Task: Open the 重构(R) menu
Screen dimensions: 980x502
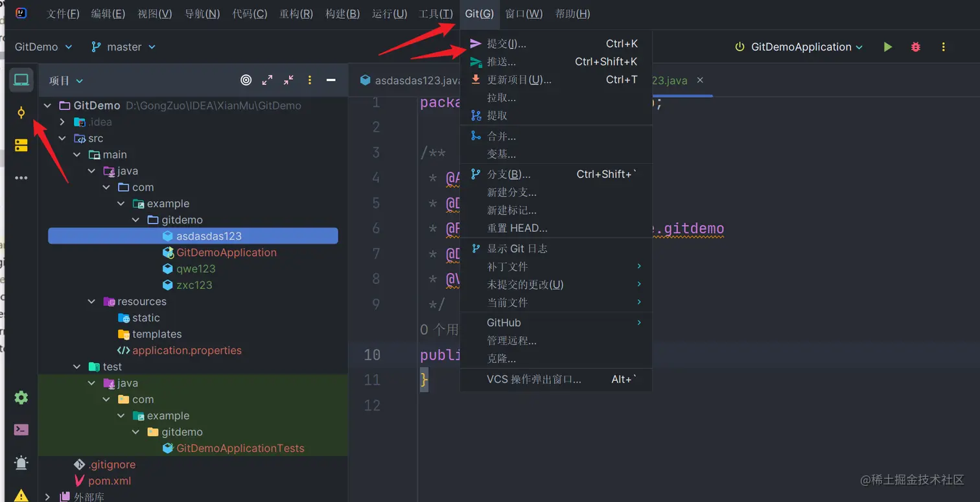Action: (296, 14)
